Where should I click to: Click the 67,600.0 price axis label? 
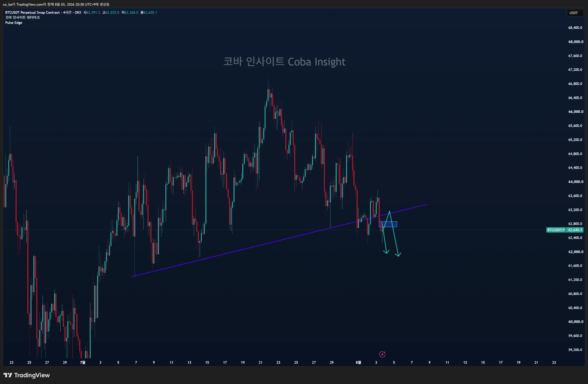[575, 56]
